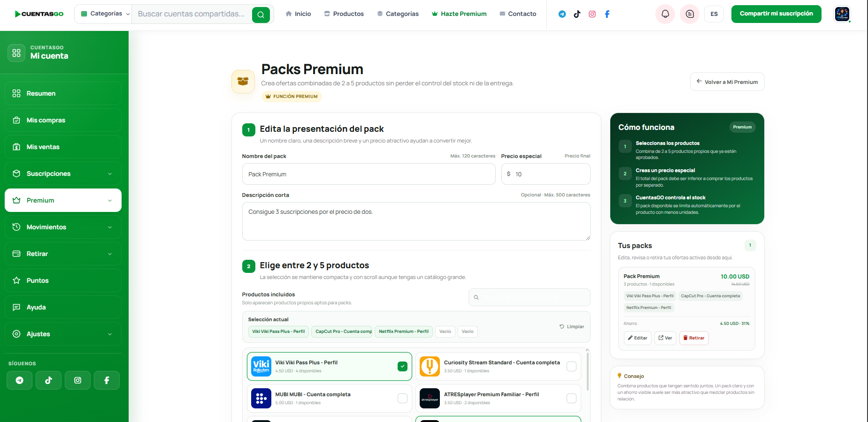Screen dimensions: 868x422
Task: Go to Inicio in the top navigation
Action: coord(298,14)
